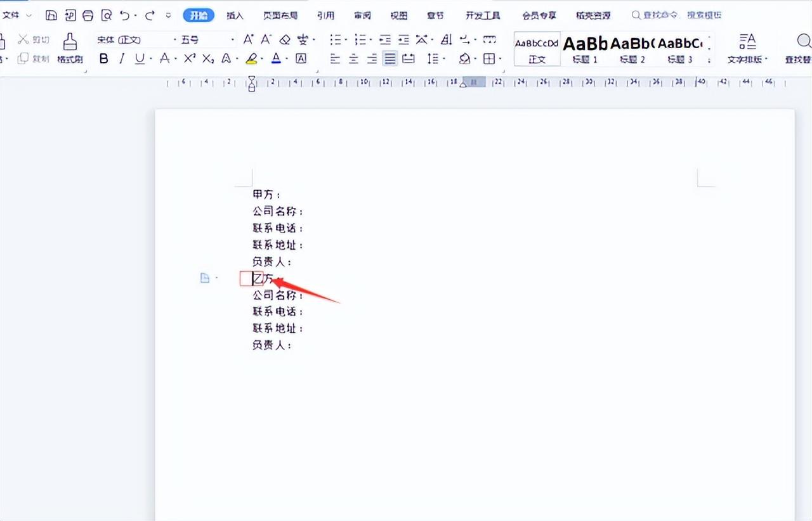The image size is (812, 521).
Task: Click the Decrease Indent icon
Action: (x=385, y=40)
